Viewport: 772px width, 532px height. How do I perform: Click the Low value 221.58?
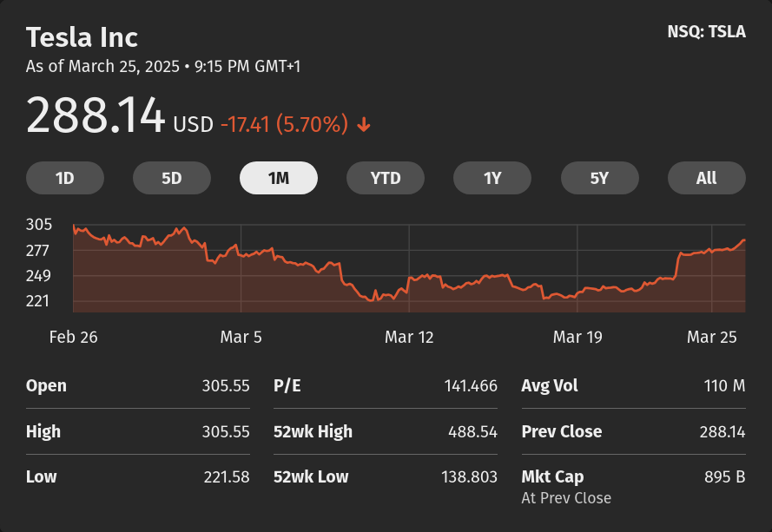tap(227, 476)
